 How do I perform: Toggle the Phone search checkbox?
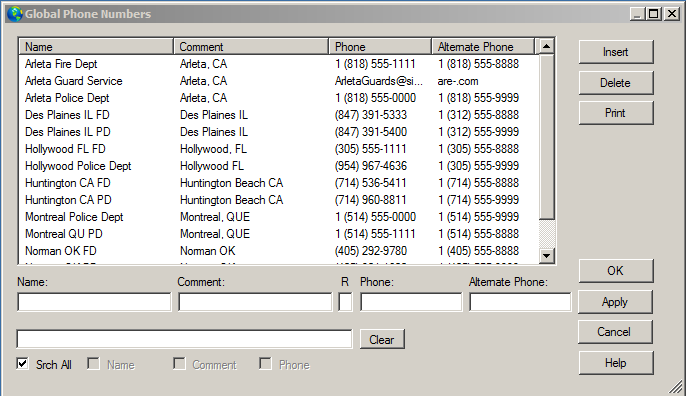(x=265, y=364)
